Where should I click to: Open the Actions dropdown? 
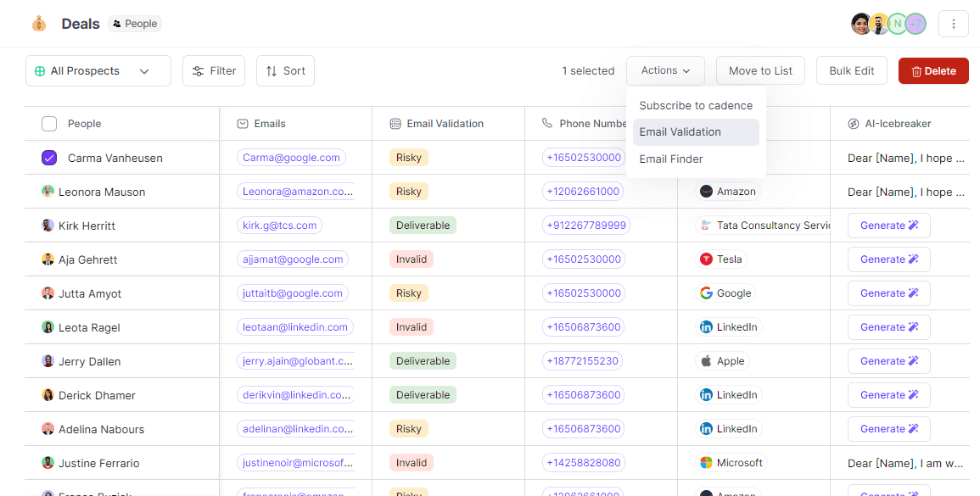click(x=665, y=70)
